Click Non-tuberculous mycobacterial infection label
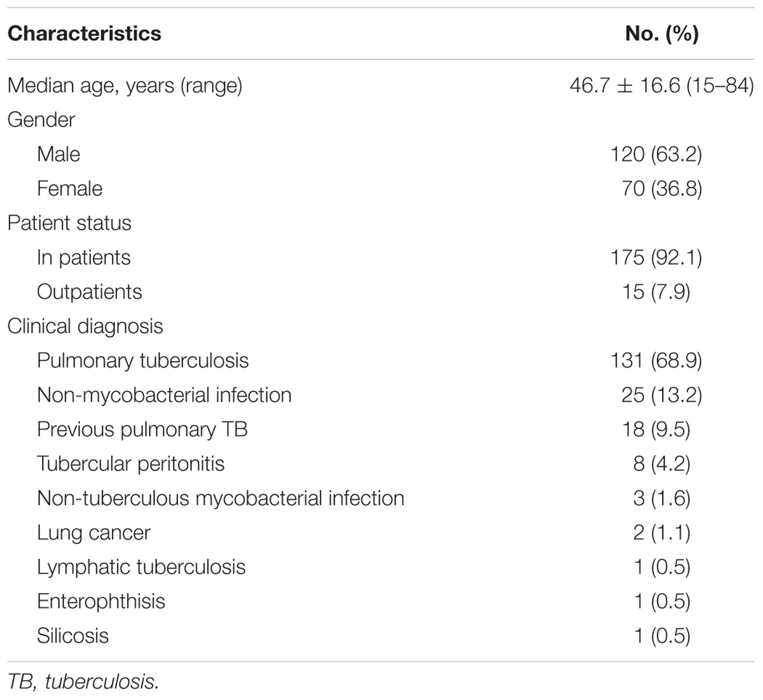 [x=221, y=498]
